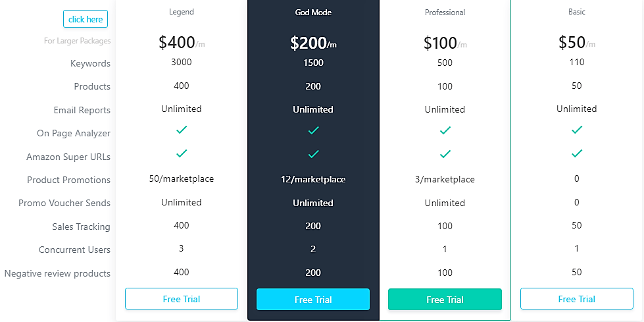
Task: Click Legend's On Page Analyzer checkmark
Action: tap(182, 130)
